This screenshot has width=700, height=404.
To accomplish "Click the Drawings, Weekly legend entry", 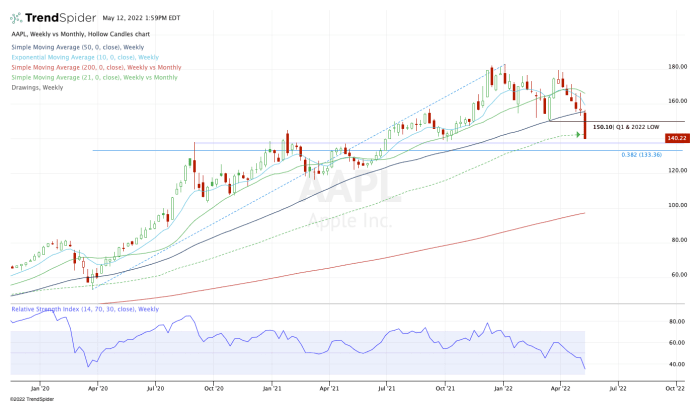I will (x=37, y=87).
